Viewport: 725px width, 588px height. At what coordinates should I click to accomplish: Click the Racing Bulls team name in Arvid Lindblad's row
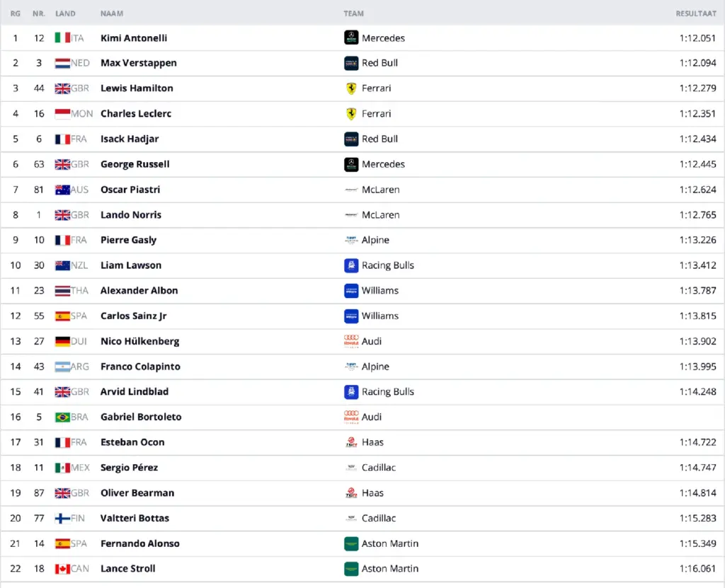pyautogui.click(x=388, y=391)
